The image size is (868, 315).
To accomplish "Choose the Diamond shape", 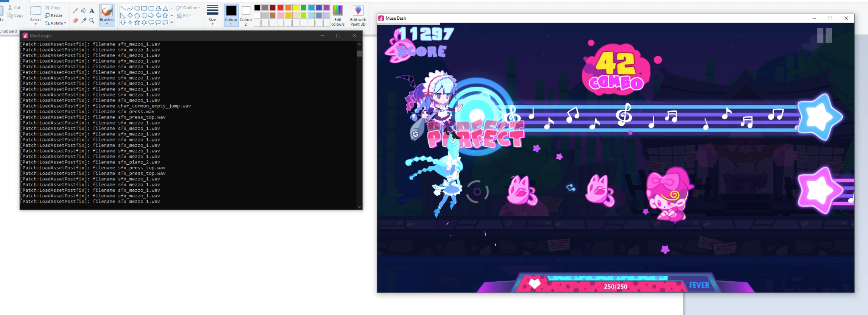I will [130, 15].
